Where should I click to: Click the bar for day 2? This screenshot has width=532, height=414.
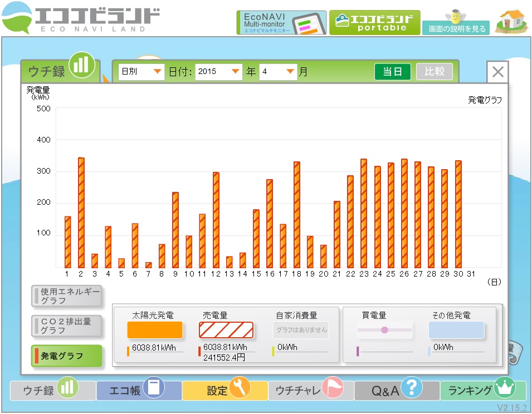coord(81,213)
